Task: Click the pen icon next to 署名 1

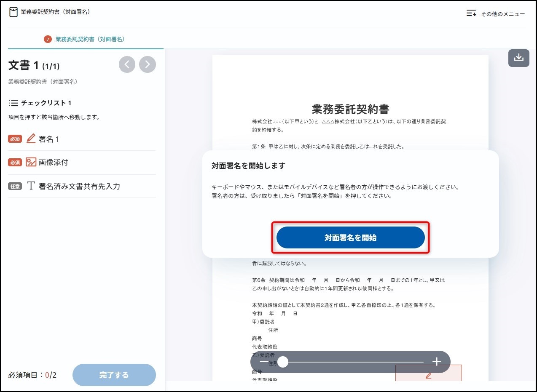Action: point(31,139)
